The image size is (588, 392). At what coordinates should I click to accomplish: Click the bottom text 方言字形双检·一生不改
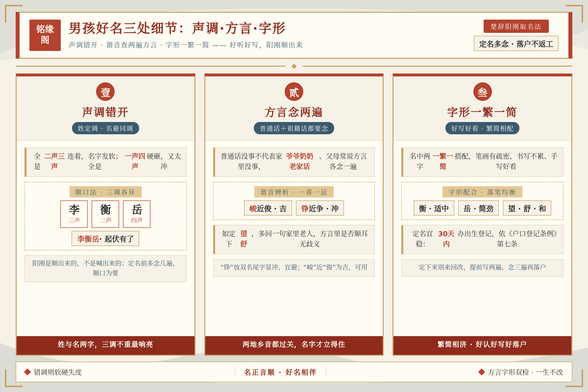pos(525,372)
